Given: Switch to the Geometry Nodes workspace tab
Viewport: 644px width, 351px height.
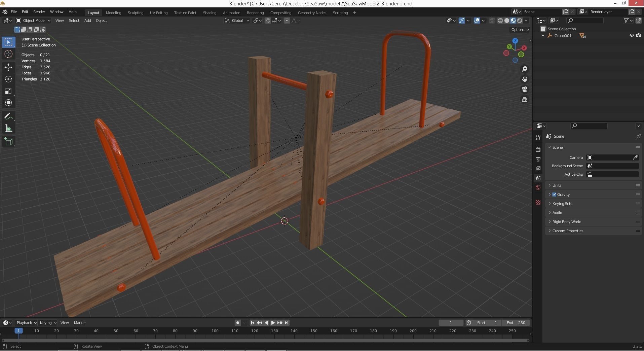Looking at the screenshot, I should pos(312,12).
